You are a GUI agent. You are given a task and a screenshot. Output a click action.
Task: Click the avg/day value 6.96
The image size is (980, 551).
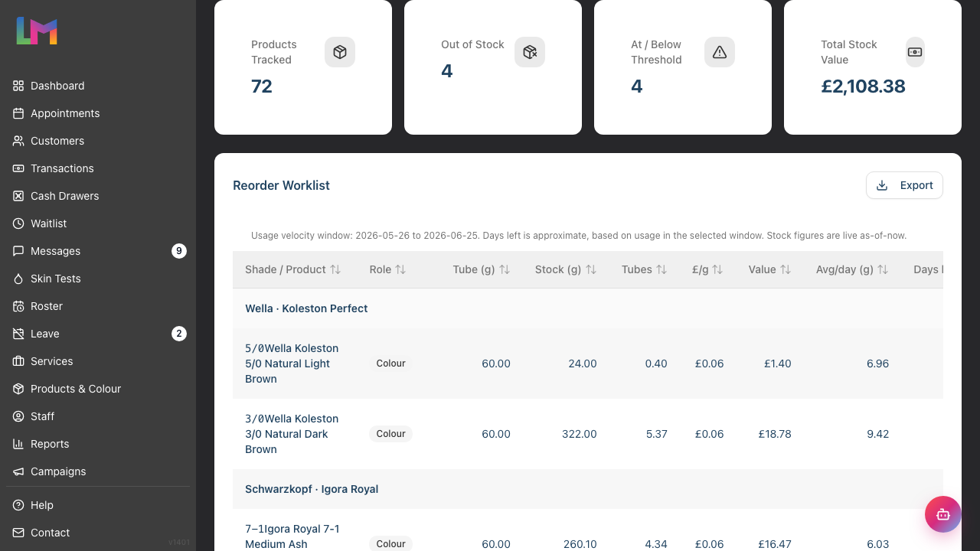tap(877, 364)
